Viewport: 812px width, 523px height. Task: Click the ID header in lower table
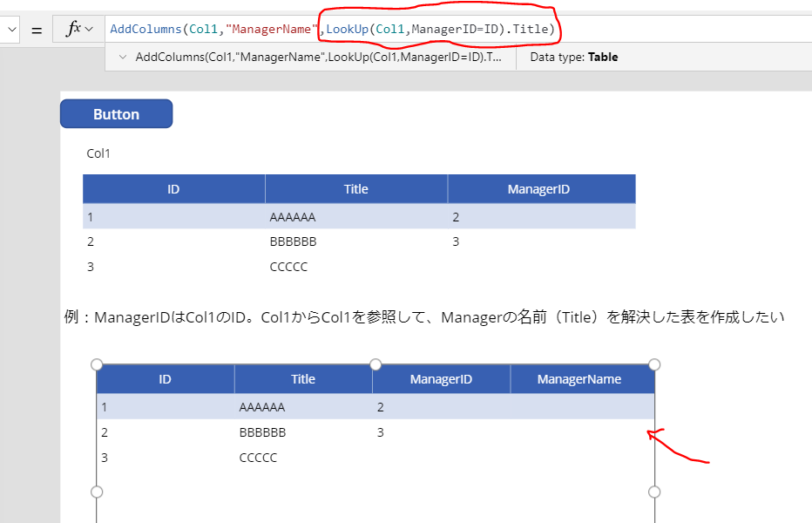tap(166, 379)
